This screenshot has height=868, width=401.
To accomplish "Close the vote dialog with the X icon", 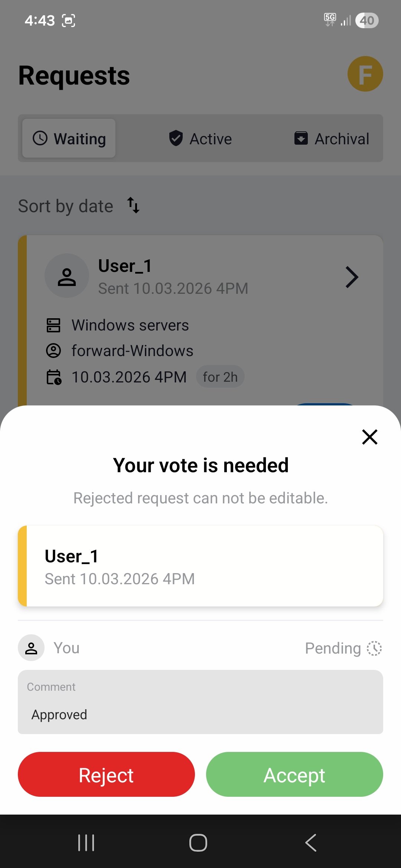I will pos(370,437).
